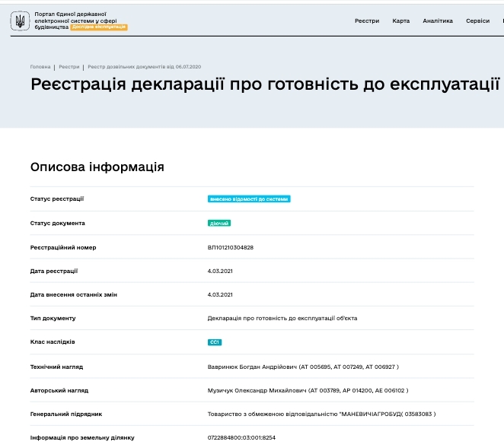Click the 'Тип документу' label
This screenshot has height=448, width=504.
click(53, 318)
